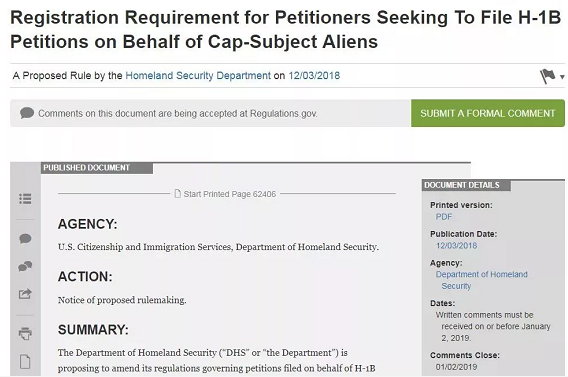Click Submit a Formal Comment button

pyautogui.click(x=488, y=113)
